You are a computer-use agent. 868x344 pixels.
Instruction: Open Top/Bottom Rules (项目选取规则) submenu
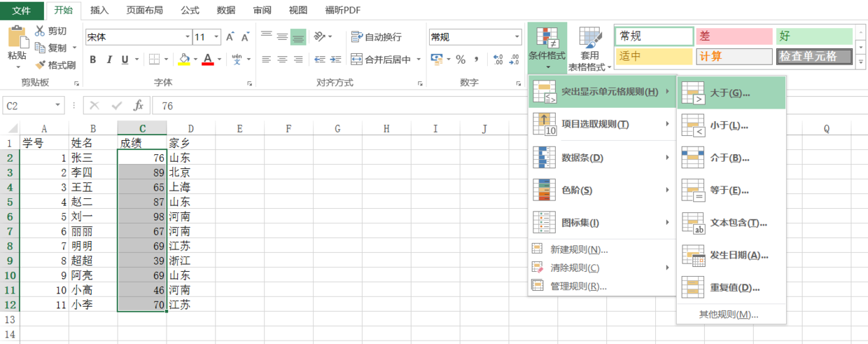602,124
